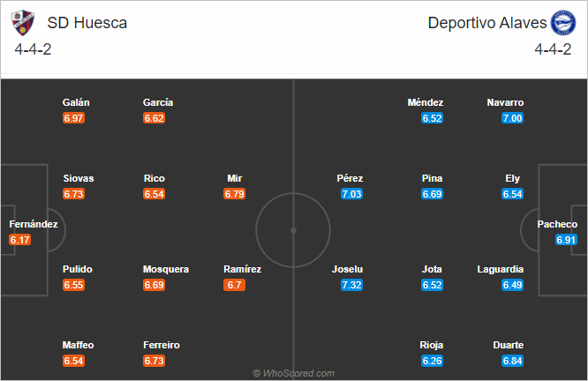Click the SD Huesca club crest

22,23
